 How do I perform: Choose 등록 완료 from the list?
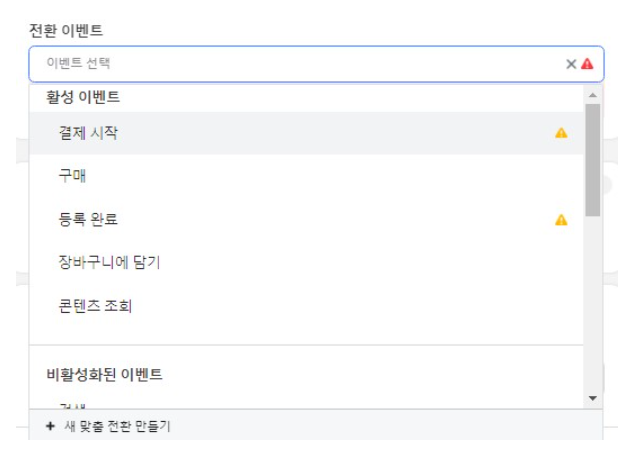point(306,219)
